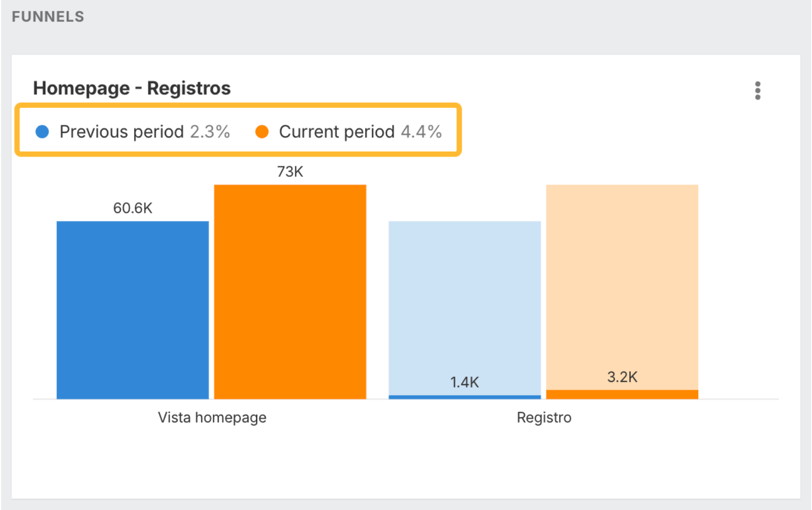Select the thin blue Registro conversion bar

point(465,397)
